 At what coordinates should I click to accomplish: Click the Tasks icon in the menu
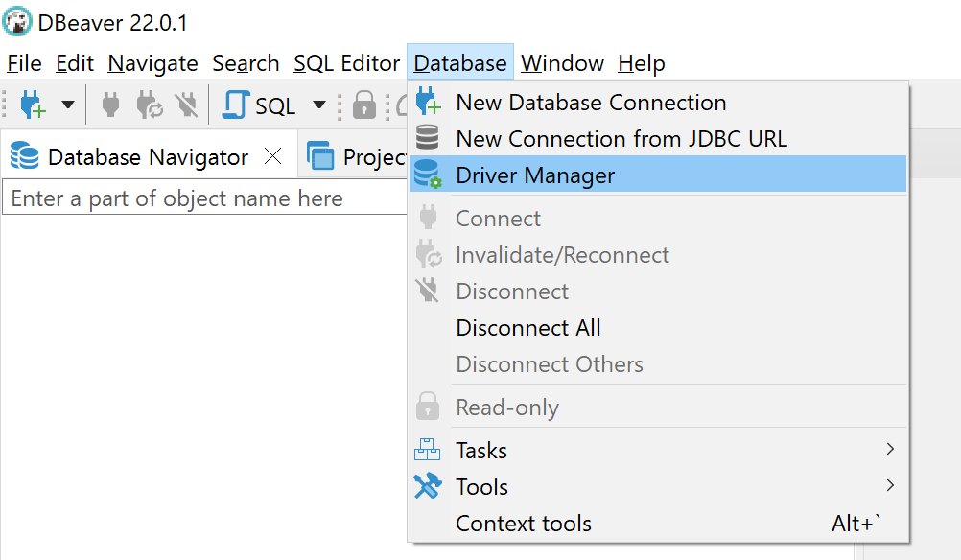[x=428, y=449]
